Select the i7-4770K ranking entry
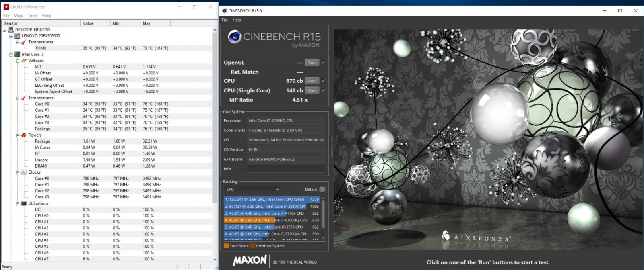The image size is (644, 270). (272, 213)
